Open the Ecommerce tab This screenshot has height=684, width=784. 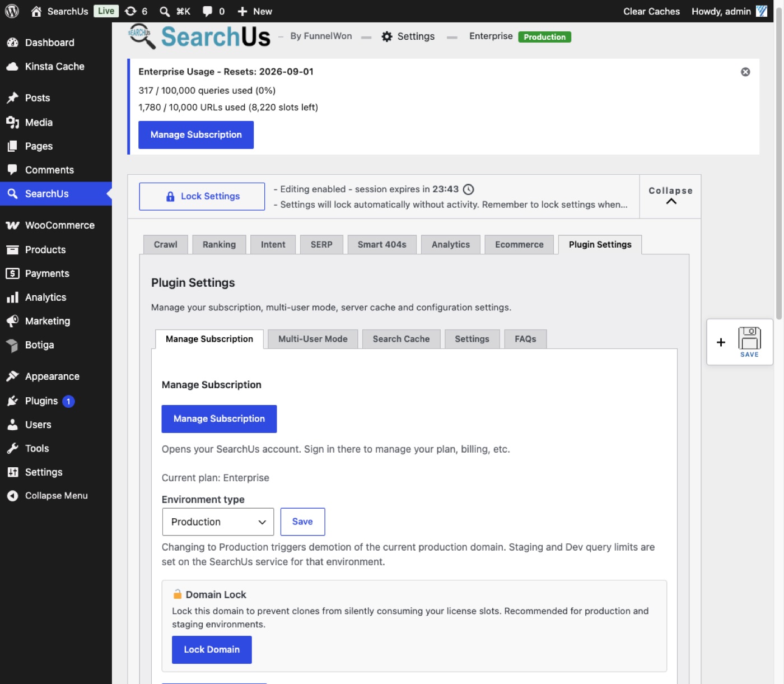[x=519, y=245]
